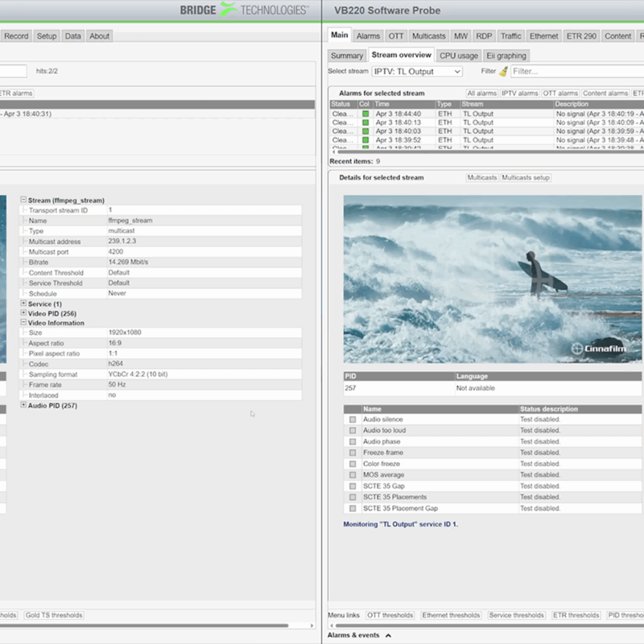
Task: Switch to the CPU usage tab
Action: click(x=458, y=56)
